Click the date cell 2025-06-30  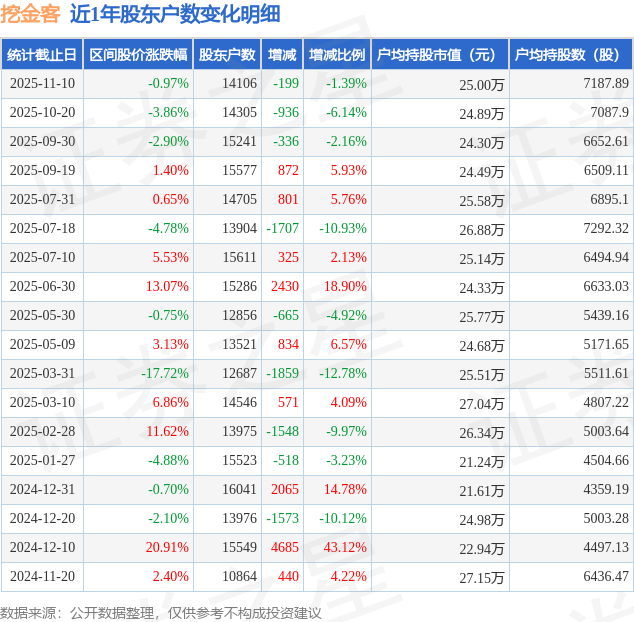pyautogui.click(x=42, y=286)
